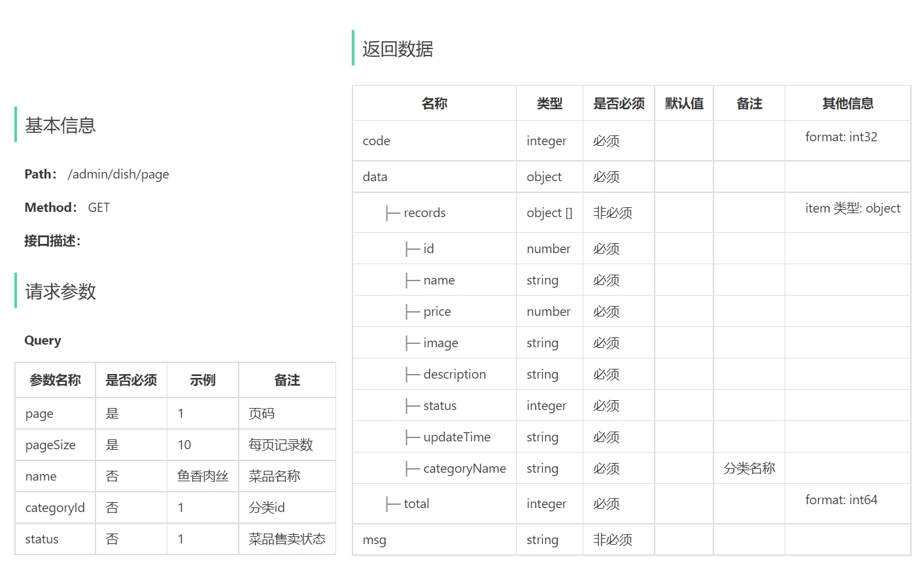The image size is (924, 563).
Task: Select the categoryName field row
Action: 631,468
